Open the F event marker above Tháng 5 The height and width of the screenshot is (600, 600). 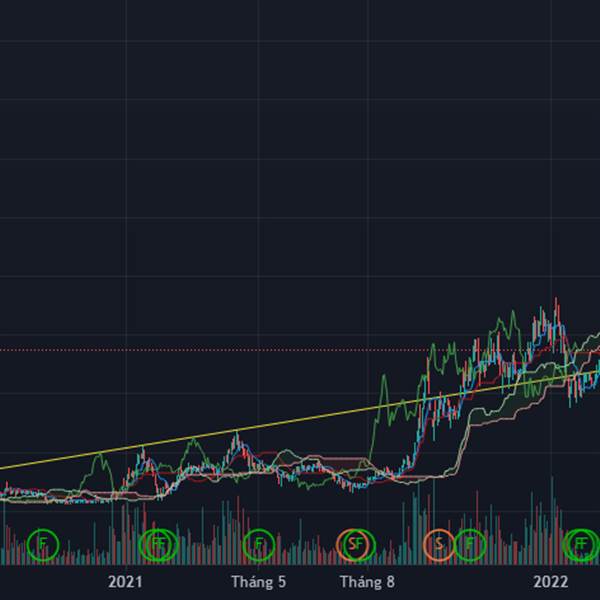pos(259,544)
